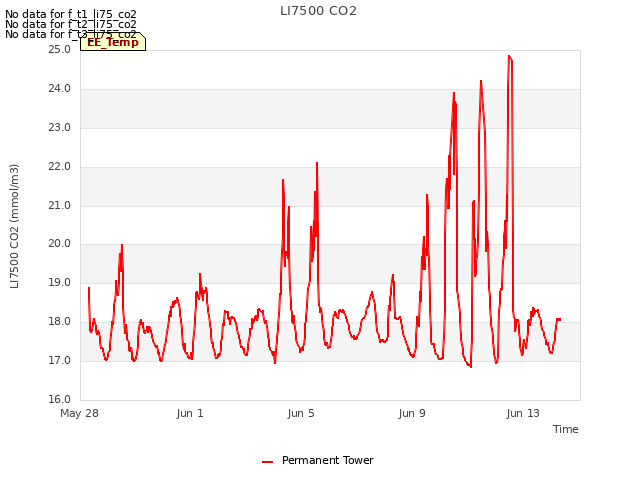Click the 'No data for f_t1_li75_co2' message
Image resolution: width=640 pixels, height=480 pixels.
pos(71,14)
